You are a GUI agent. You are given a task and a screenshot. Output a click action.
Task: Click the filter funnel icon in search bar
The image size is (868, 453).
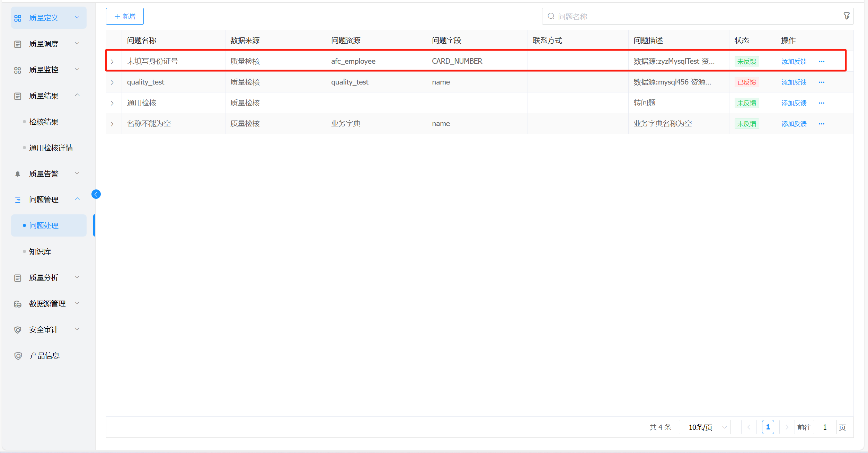[x=846, y=16]
